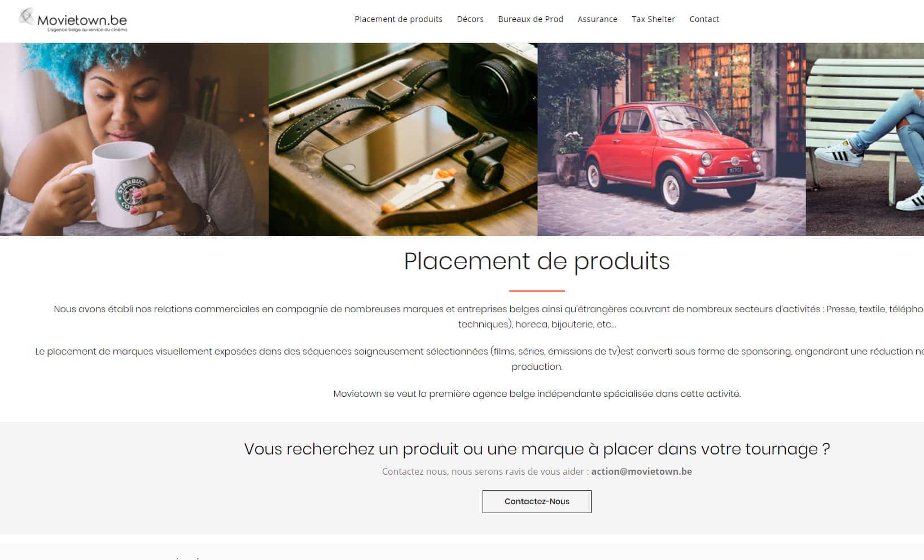Navigate to the Contact page
This screenshot has height=560, width=924.
pyautogui.click(x=704, y=19)
